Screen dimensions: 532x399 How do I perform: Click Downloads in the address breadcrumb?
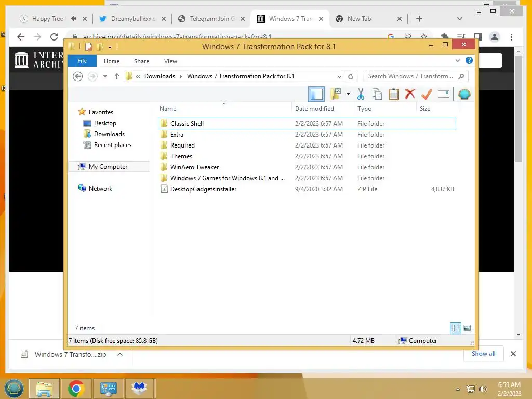tap(159, 76)
